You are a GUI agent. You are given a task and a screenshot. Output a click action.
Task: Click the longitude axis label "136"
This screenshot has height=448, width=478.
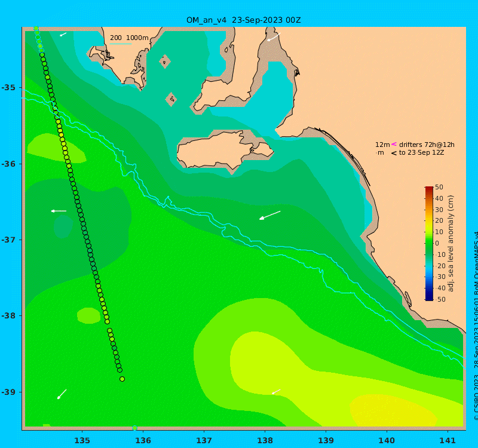click(x=143, y=440)
